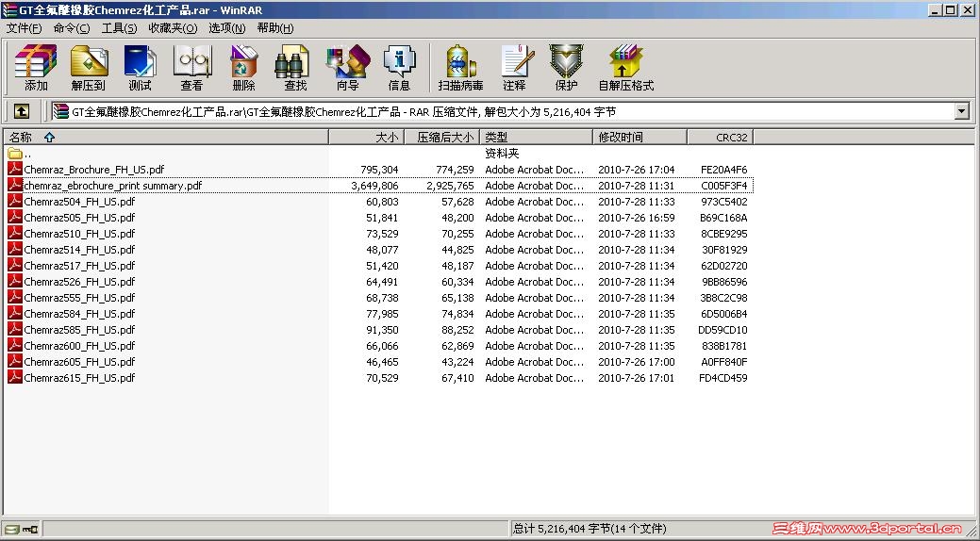Click PDF icon of Chemraz504_FH_US.pdf
980x541 pixels.
[x=15, y=201]
